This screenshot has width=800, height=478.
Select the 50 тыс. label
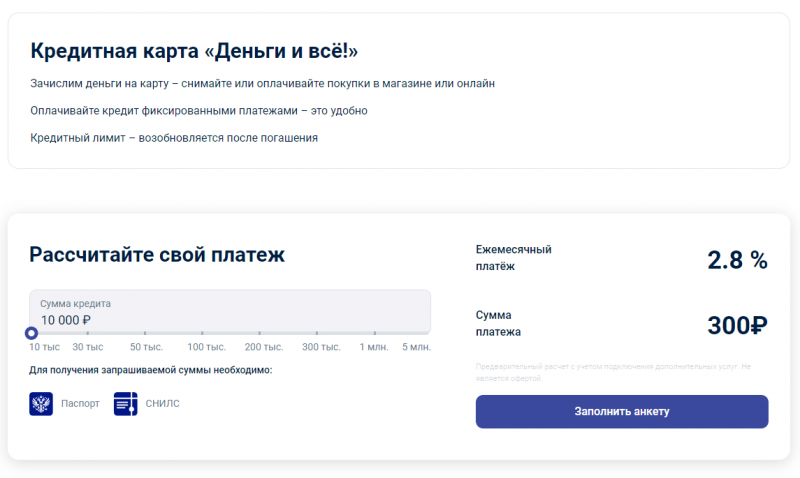[x=146, y=347]
